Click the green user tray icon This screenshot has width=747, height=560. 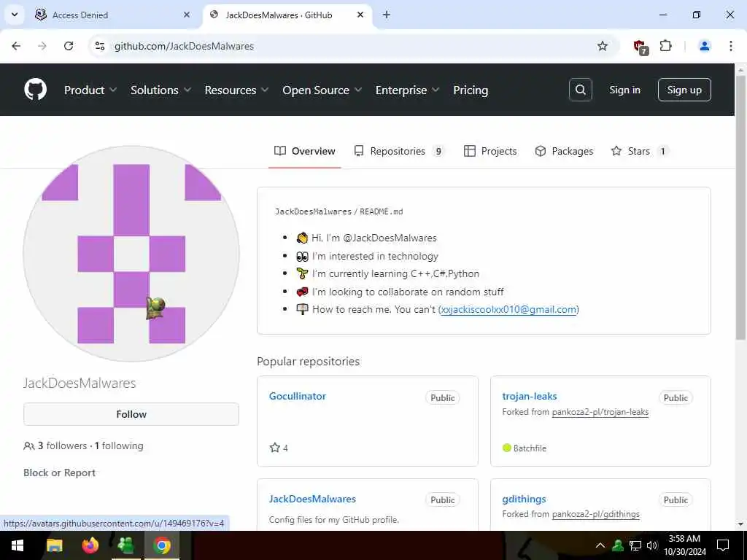click(x=618, y=545)
